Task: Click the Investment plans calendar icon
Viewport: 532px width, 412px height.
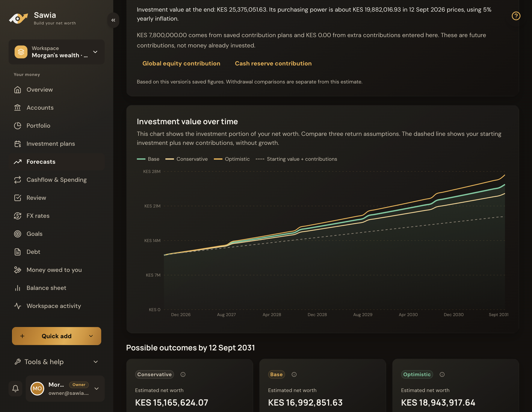Action: [18, 144]
